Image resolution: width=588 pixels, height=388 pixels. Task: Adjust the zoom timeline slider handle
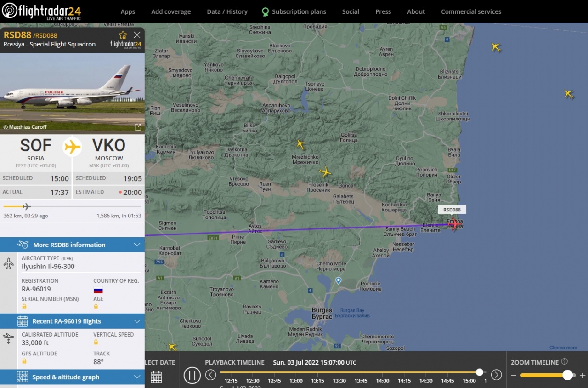(x=567, y=375)
